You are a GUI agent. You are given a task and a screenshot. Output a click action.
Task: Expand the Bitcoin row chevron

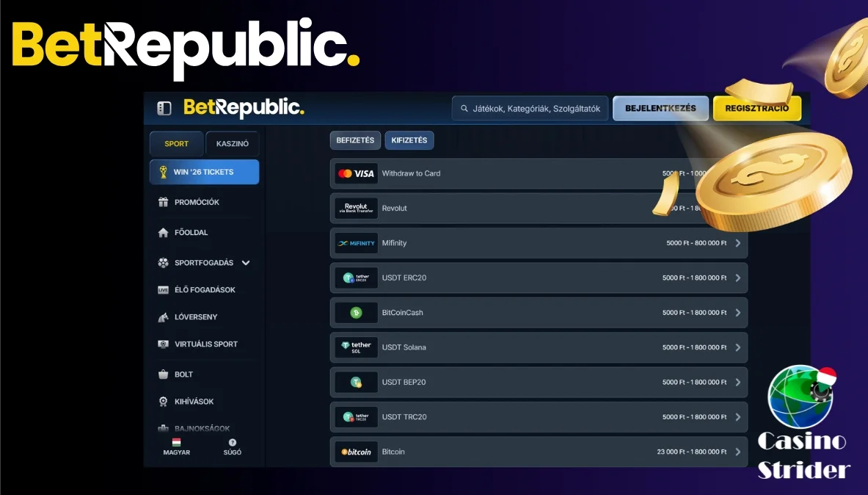(738, 452)
